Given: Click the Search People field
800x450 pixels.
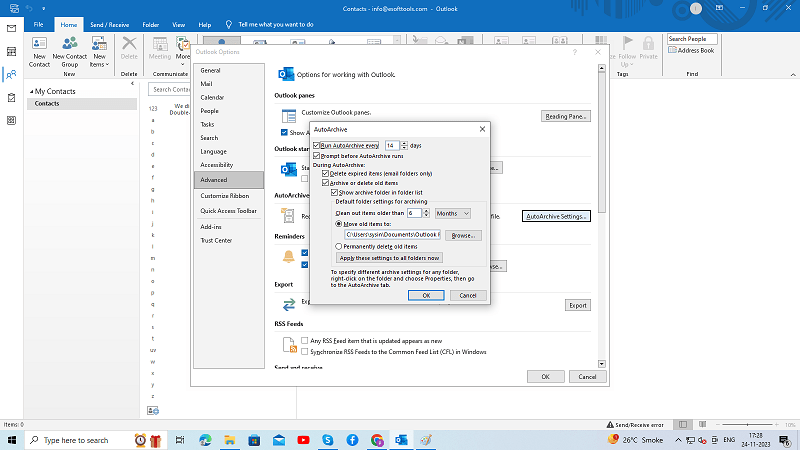Looking at the screenshot, I should tap(692, 39).
